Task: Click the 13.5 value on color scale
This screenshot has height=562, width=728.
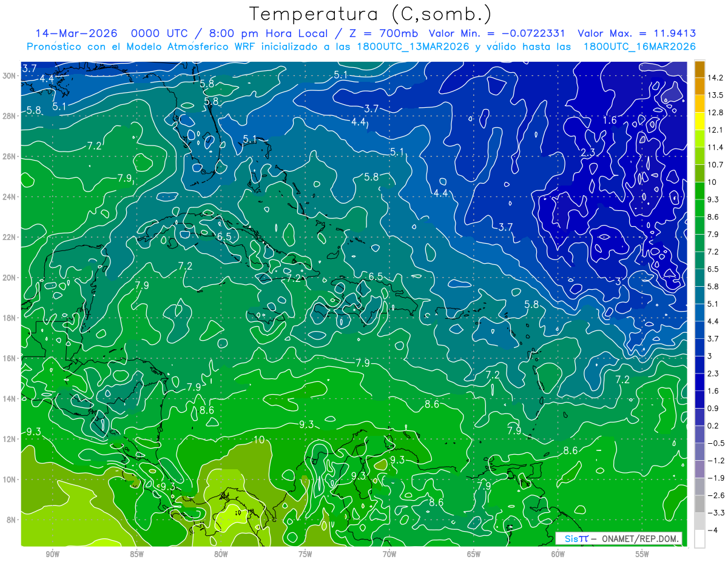Action: point(716,95)
